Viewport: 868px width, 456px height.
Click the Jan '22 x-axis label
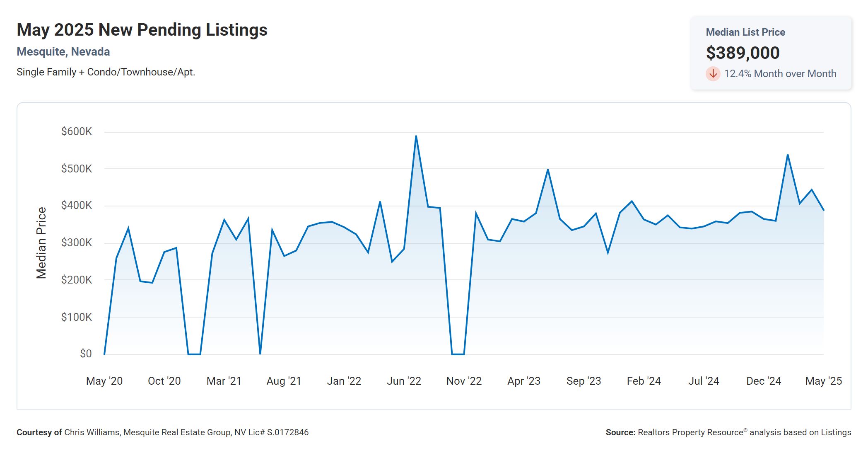(344, 381)
